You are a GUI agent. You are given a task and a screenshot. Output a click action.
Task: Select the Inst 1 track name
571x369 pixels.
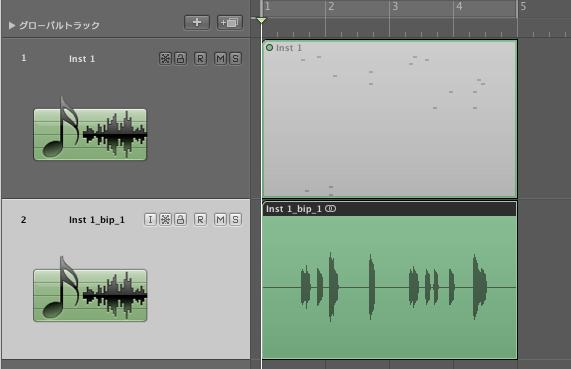click(x=82, y=59)
